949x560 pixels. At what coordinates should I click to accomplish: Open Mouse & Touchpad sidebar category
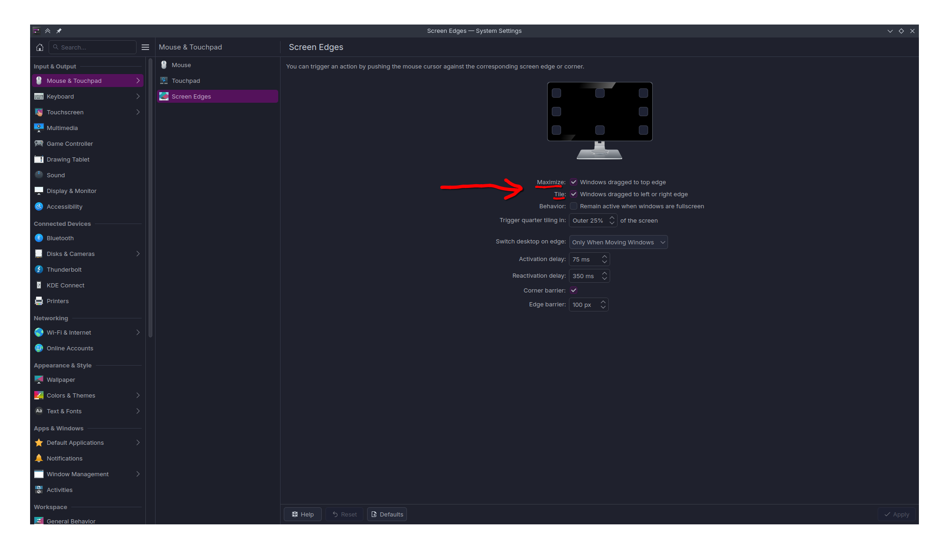coord(88,81)
